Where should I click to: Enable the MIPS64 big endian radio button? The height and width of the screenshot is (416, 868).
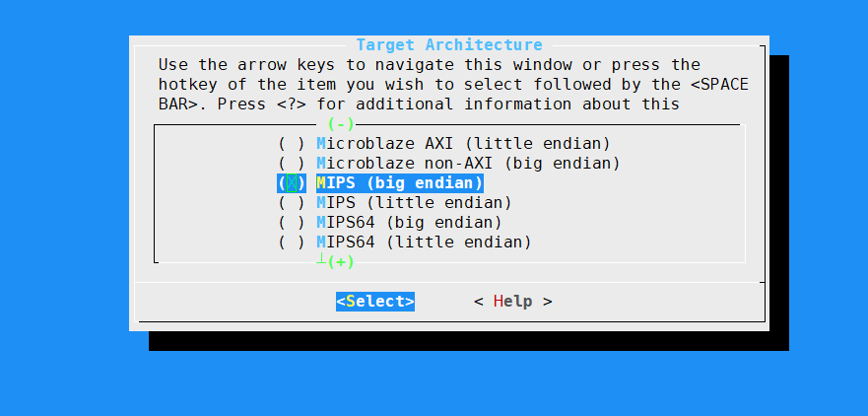coord(292,223)
